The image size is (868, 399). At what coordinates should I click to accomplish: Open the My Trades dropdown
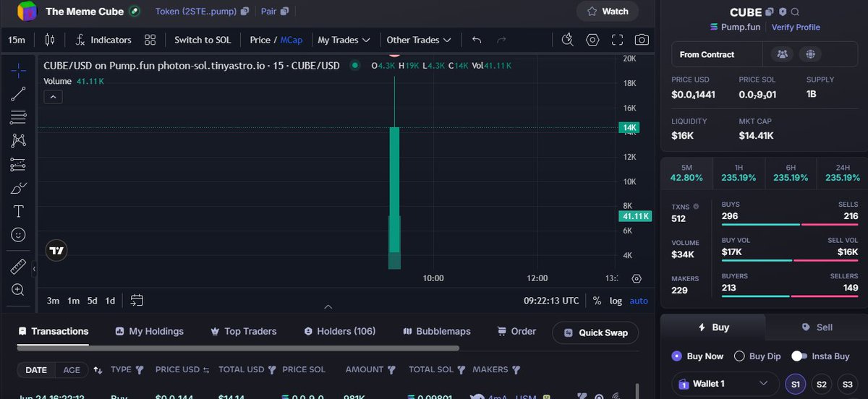coord(344,40)
